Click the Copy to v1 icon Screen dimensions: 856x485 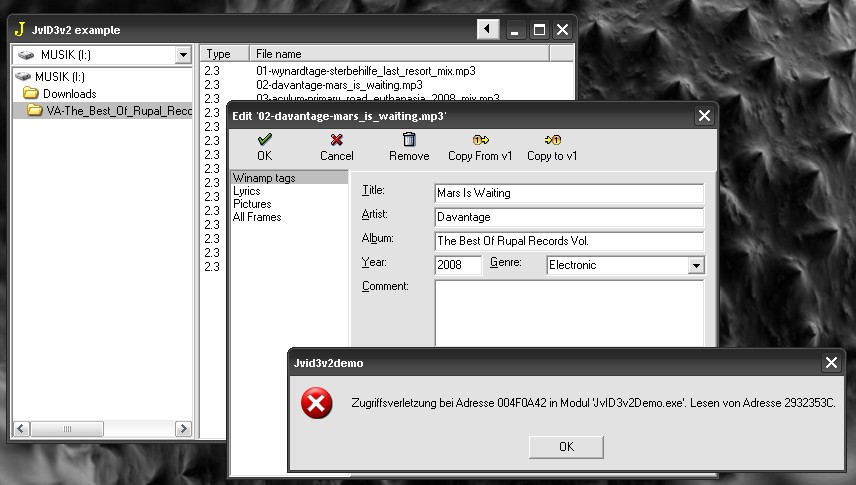pos(552,141)
